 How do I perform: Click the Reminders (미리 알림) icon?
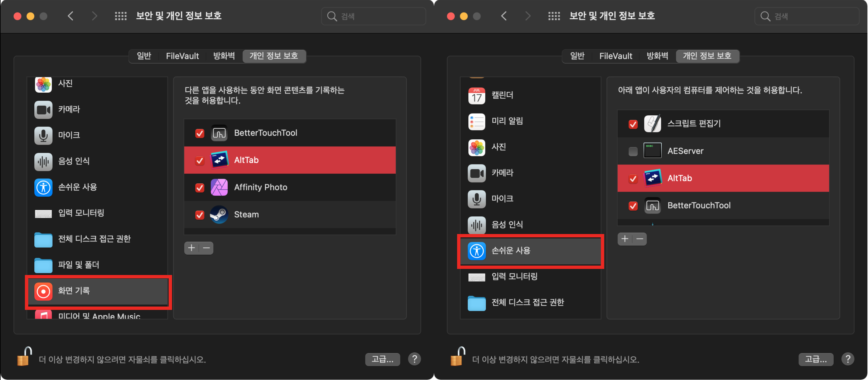(x=477, y=121)
